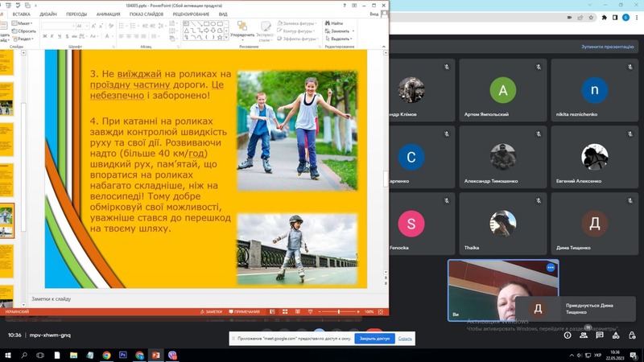
Task: Toggle Comments (Примечания) pane in status bar
Action: (245, 311)
